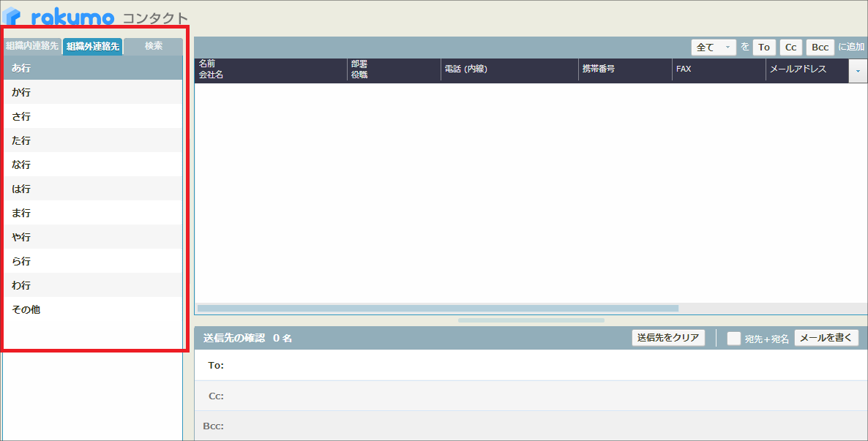
Task: Clear recipients with 送信先をクリア
Action: tap(668, 338)
